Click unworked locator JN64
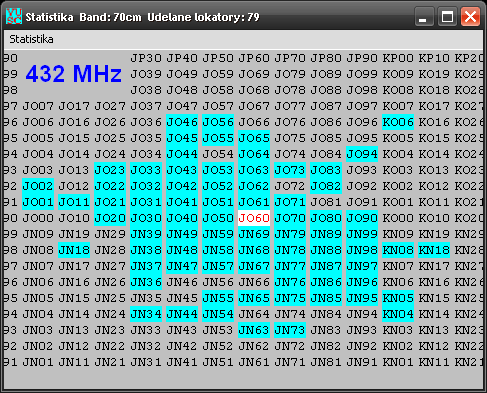The image size is (487, 393). [x=254, y=314]
